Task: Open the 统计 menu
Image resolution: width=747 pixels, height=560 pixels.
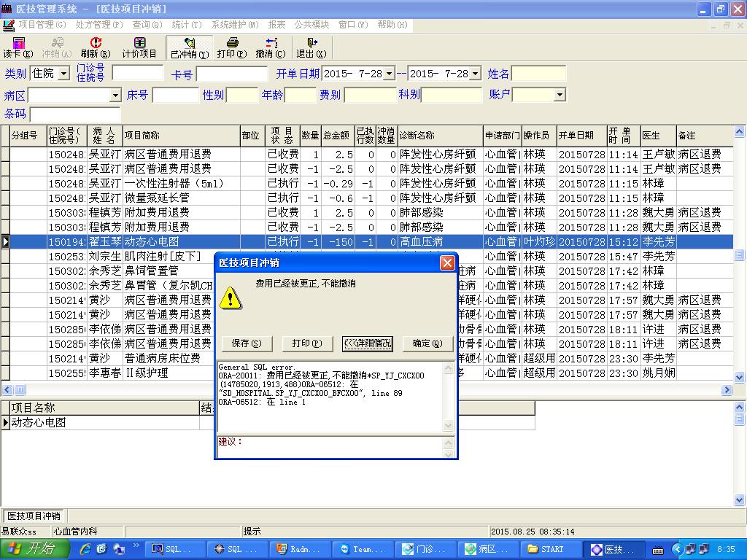Action: [187, 25]
